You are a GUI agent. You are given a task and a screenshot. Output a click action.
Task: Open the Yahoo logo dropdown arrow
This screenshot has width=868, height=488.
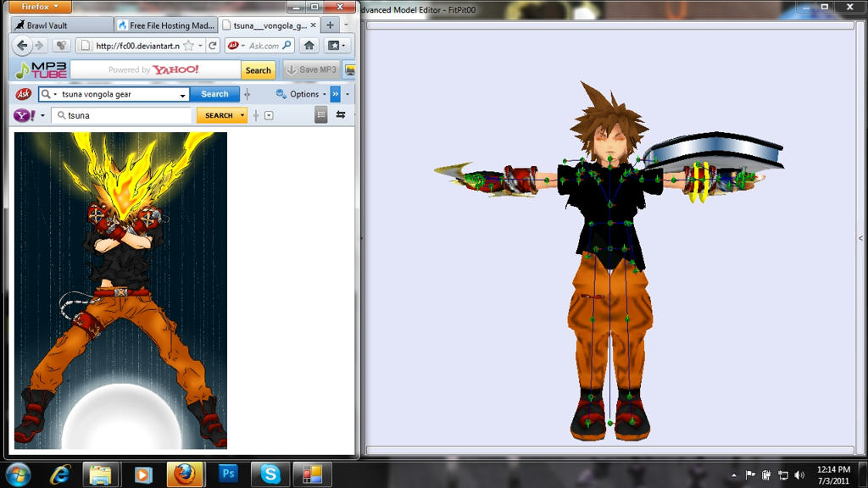click(x=42, y=115)
